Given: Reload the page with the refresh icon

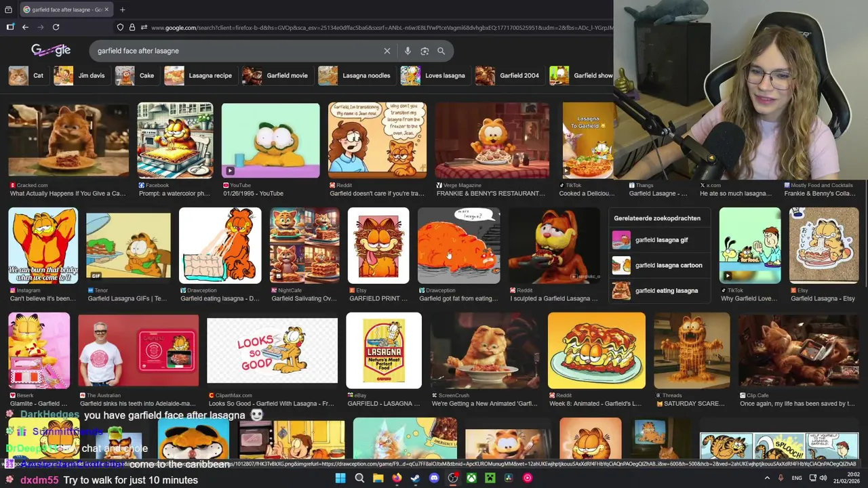Looking at the screenshot, I should coord(56,27).
